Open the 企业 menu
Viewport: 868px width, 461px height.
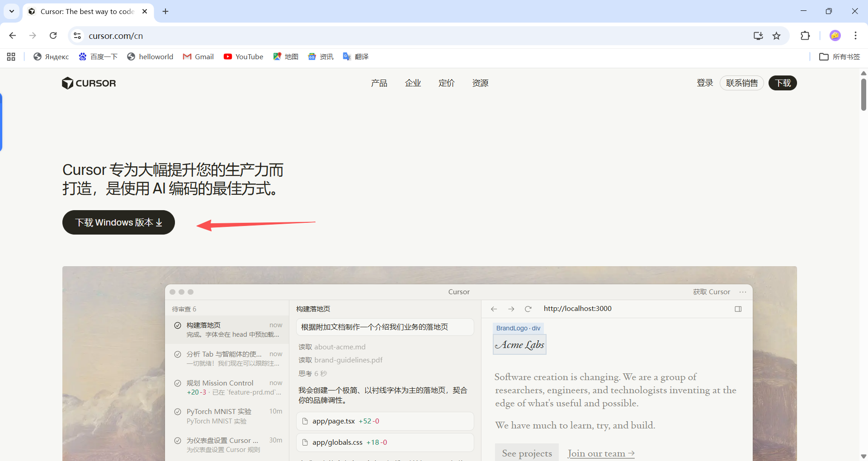[413, 83]
